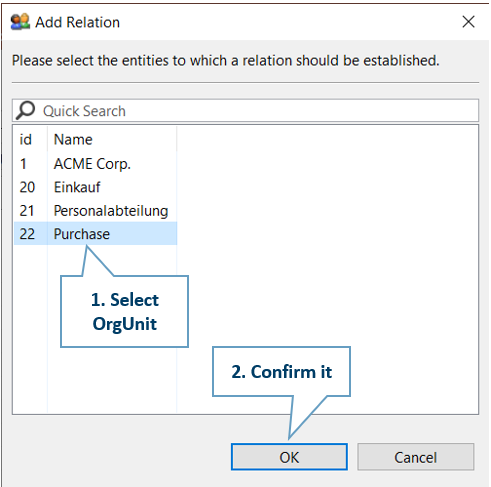
Task: Click id cell with value 21
Action: tap(27, 211)
